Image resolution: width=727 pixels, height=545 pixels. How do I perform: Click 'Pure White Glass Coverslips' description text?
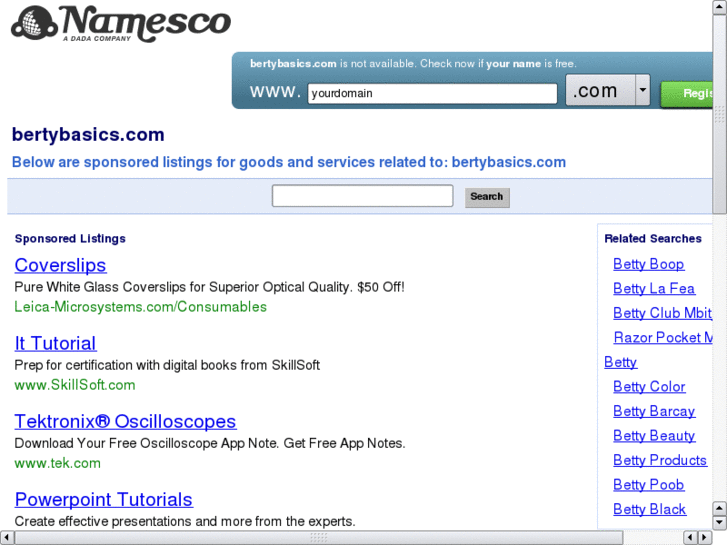tap(209, 287)
